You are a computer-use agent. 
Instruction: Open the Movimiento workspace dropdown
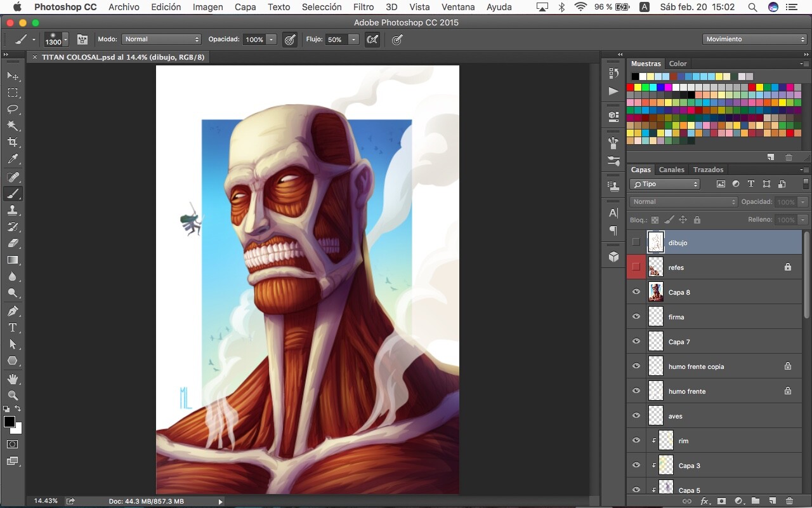(755, 39)
